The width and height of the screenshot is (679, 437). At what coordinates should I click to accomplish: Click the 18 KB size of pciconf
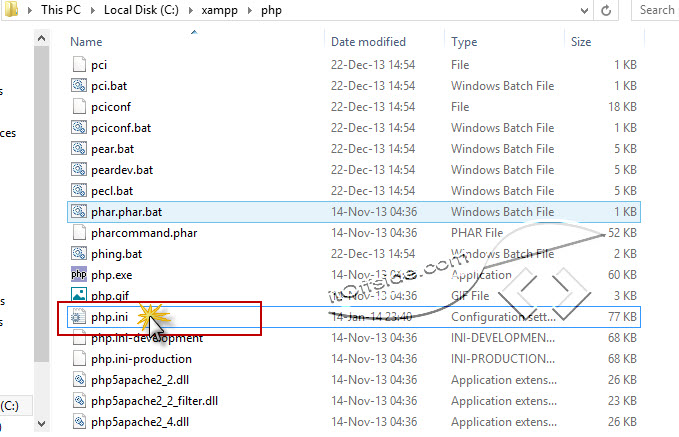pyautogui.click(x=622, y=107)
